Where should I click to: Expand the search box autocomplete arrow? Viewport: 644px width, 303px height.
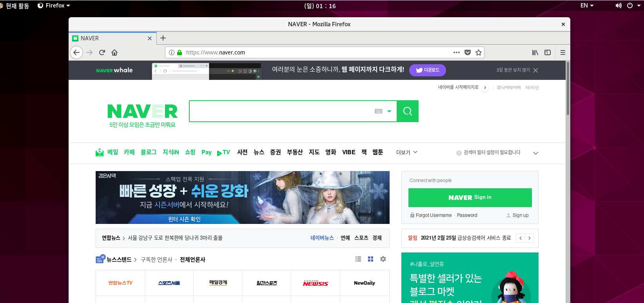pos(389,111)
